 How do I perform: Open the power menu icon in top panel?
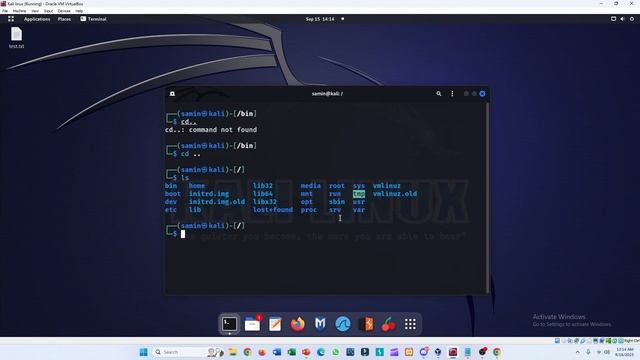tap(632, 19)
